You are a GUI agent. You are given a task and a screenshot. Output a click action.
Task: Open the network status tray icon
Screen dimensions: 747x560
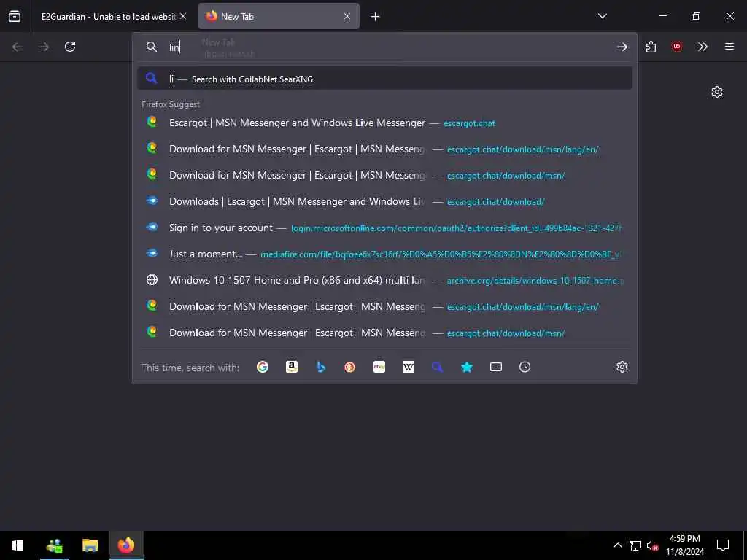click(x=635, y=545)
